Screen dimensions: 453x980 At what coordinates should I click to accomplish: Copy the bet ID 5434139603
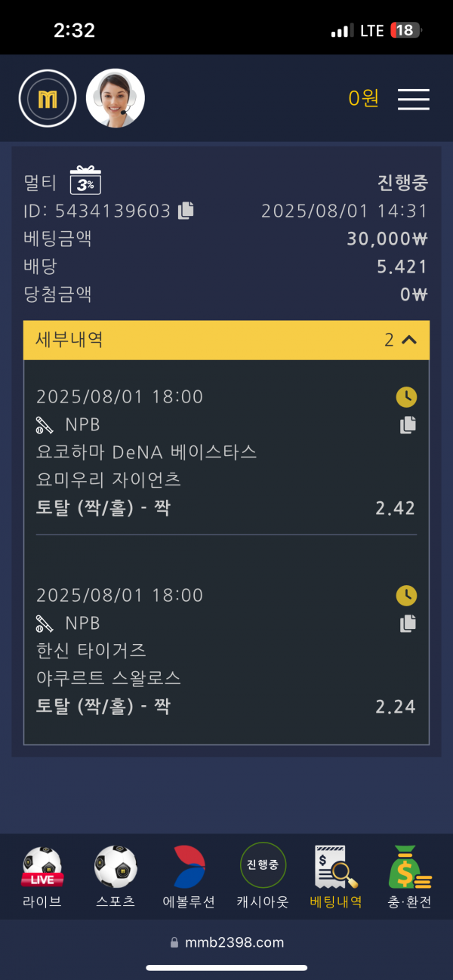(x=186, y=211)
